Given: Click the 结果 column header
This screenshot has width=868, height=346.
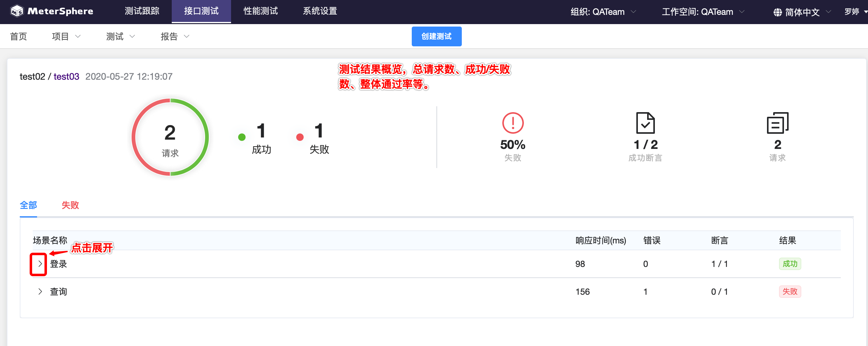Looking at the screenshot, I should [787, 240].
